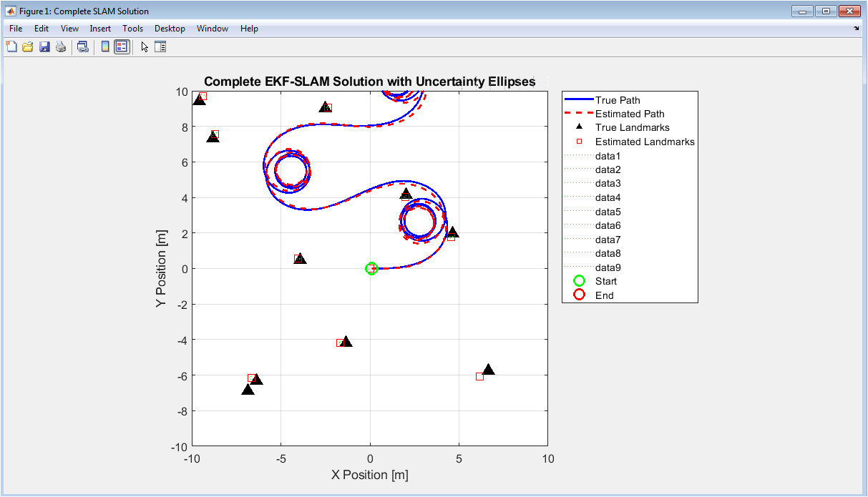The height and width of the screenshot is (497, 868).
Task: Toggle the Insert Legend button off
Action: point(122,47)
